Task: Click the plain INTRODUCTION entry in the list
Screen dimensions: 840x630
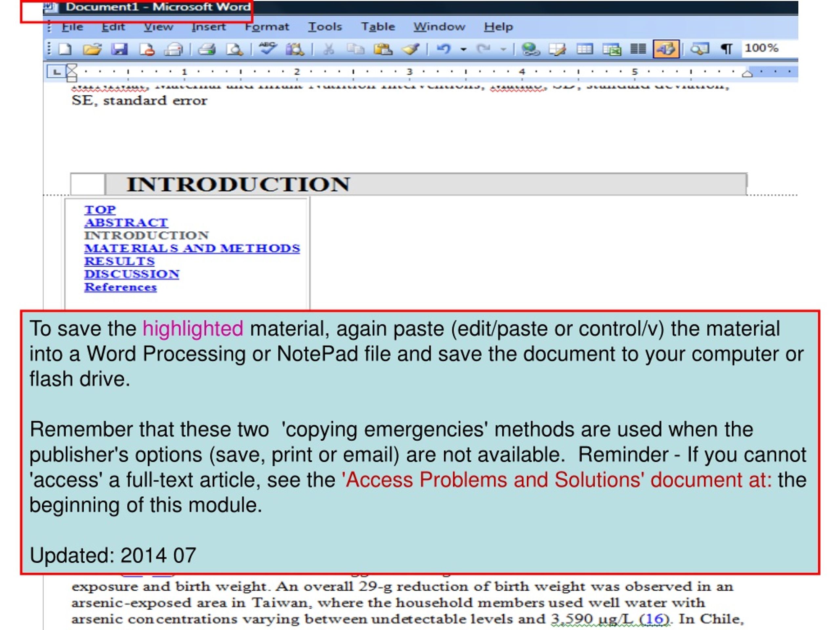Action: [147, 236]
